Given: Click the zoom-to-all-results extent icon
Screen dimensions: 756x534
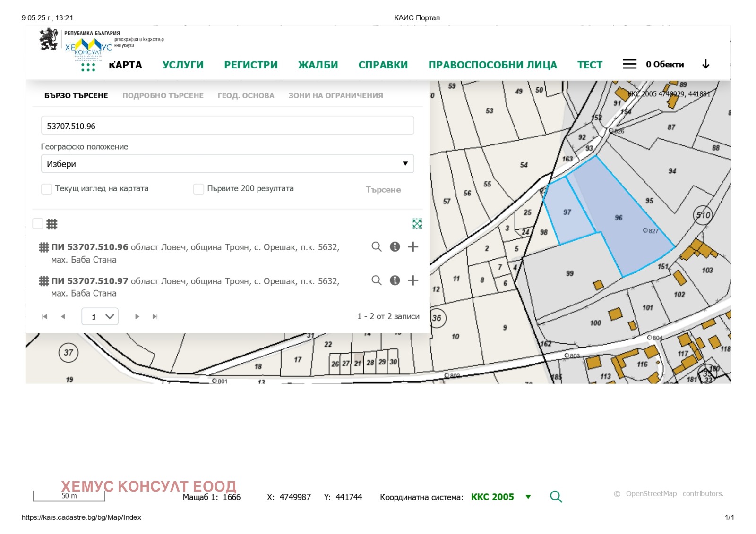Looking at the screenshot, I should (416, 224).
